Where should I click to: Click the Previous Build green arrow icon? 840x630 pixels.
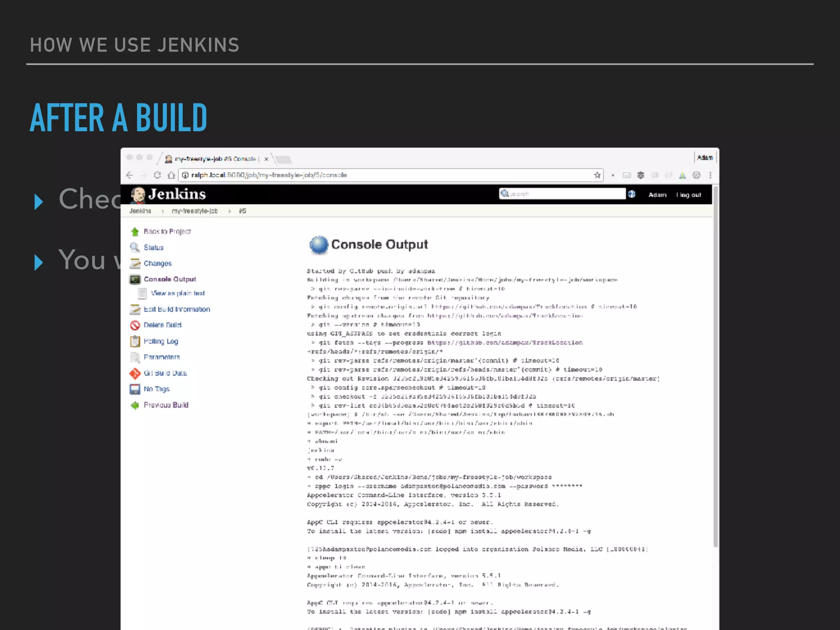(x=135, y=405)
